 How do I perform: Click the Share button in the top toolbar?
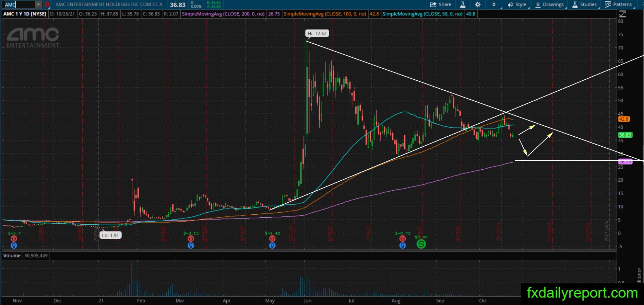pyautogui.click(x=441, y=4)
